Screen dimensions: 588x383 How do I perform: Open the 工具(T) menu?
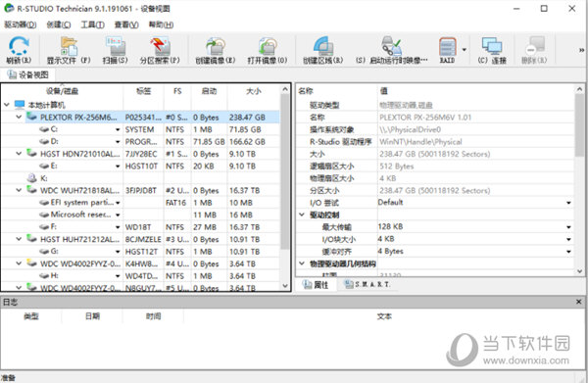click(x=93, y=24)
